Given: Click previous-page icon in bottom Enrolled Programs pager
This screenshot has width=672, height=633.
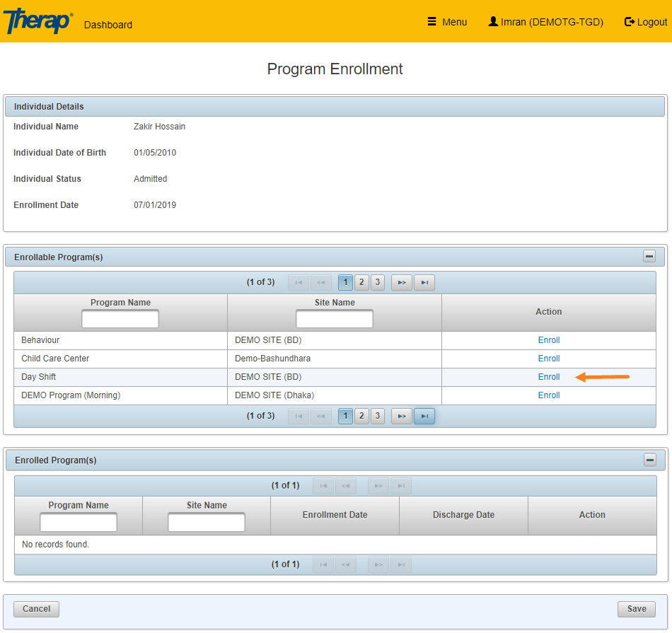Looking at the screenshot, I should [346, 565].
